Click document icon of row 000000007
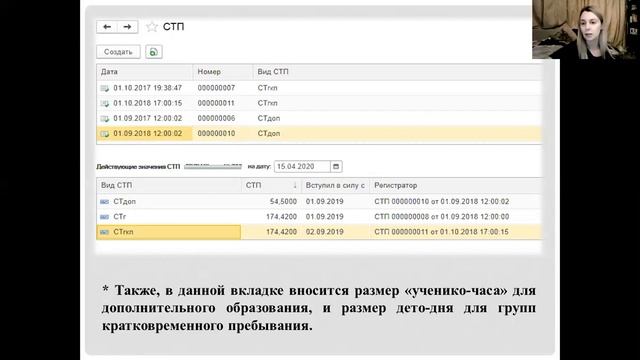640x360 pixels. point(104,88)
